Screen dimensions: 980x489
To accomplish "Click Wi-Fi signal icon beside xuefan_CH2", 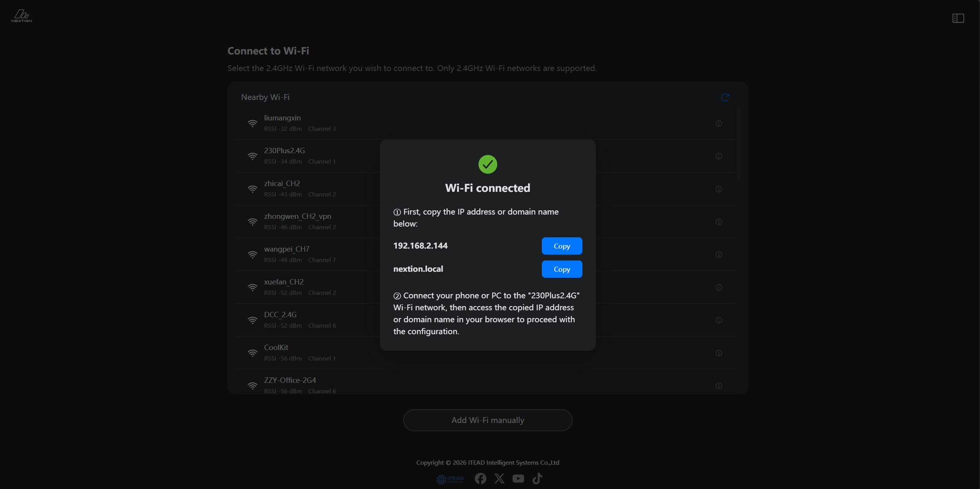I will pos(252,288).
